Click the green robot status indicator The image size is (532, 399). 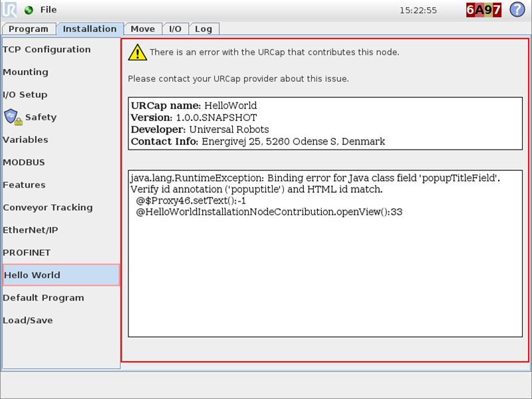coord(29,10)
